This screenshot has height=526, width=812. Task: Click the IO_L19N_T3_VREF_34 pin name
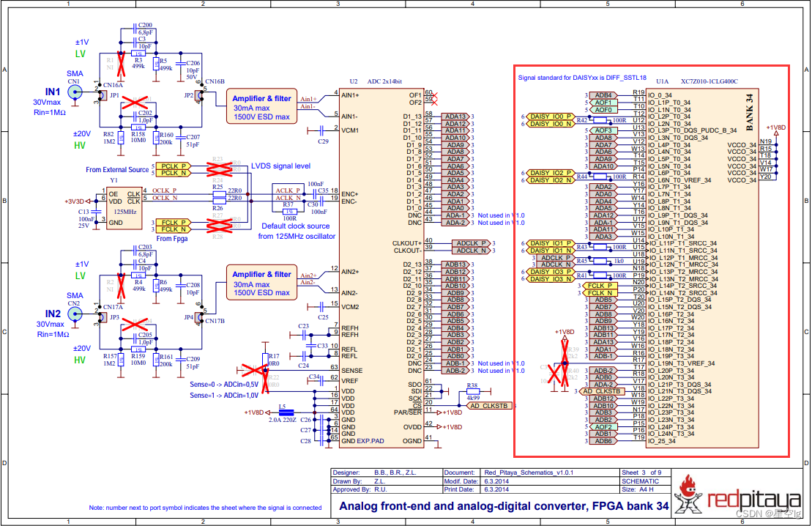click(x=681, y=363)
